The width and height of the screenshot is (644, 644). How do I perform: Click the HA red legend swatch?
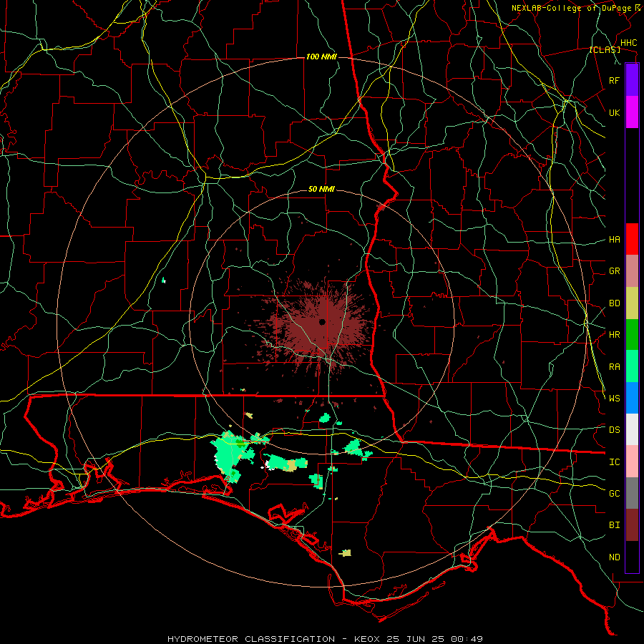click(632, 239)
